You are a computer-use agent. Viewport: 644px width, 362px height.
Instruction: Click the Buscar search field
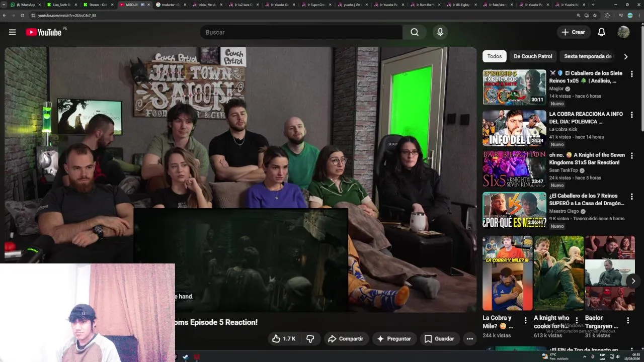pos(301,32)
